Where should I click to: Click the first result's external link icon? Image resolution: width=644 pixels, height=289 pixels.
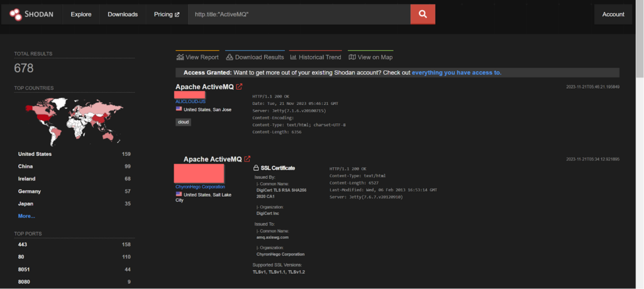click(x=239, y=87)
